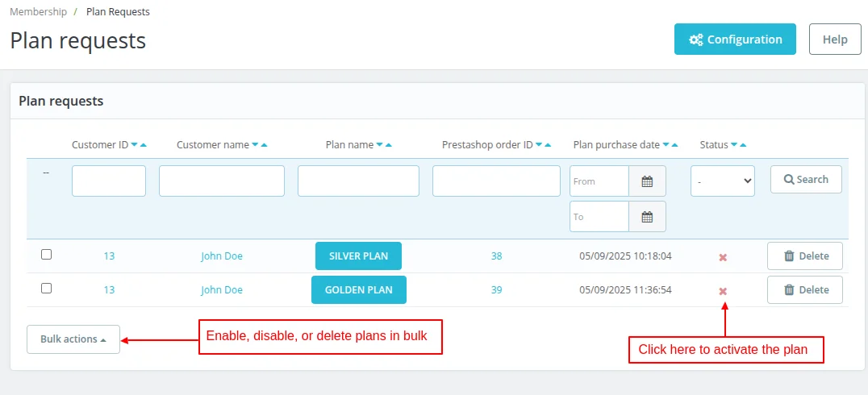The width and height of the screenshot is (868, 395).
Task: Sort Plan name ascending arrow
Action: (x=389, y=145)
